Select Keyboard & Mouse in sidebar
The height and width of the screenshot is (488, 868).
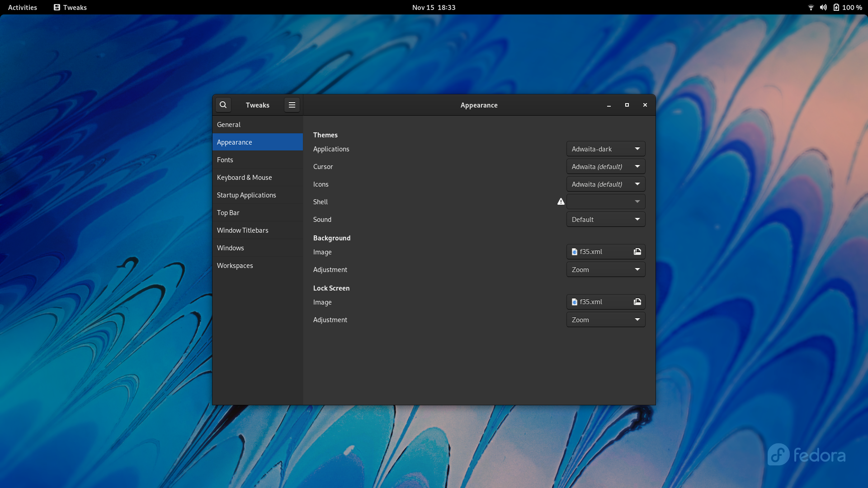(x=258, y=177)
